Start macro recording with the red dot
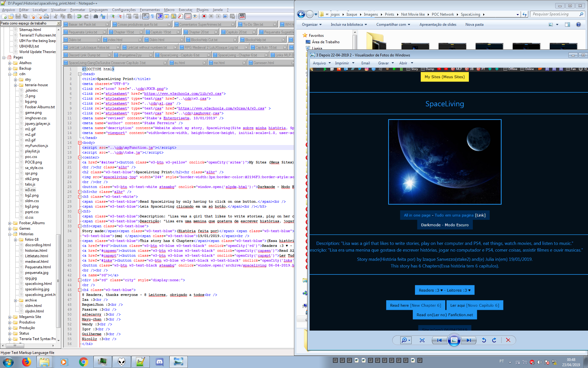The width and height of the screenshot is (588, 368). (204, 16)
